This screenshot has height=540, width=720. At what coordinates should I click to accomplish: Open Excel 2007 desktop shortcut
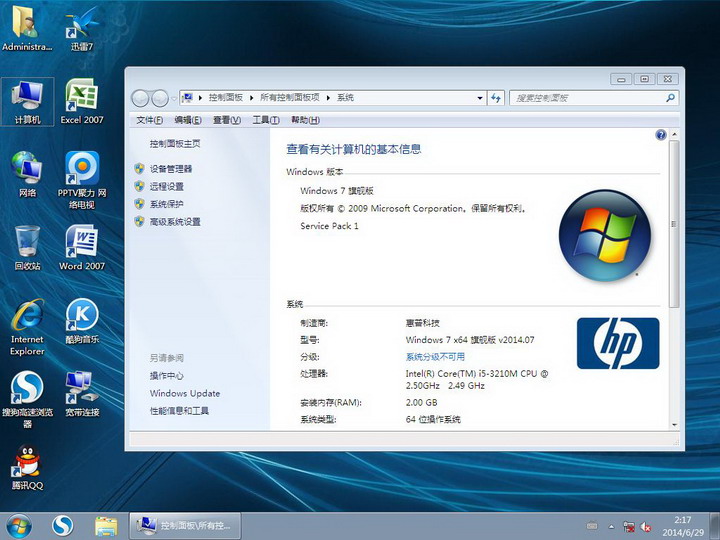(x=82, y=102)
